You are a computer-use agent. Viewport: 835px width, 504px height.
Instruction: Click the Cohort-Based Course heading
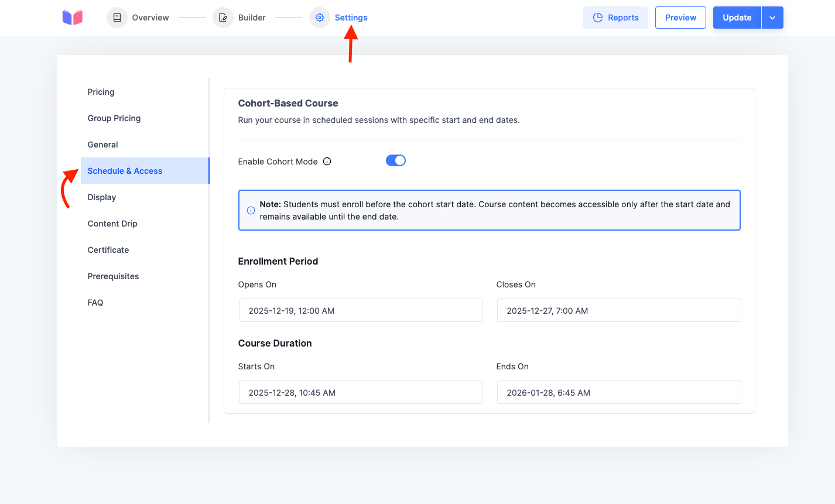288,103
